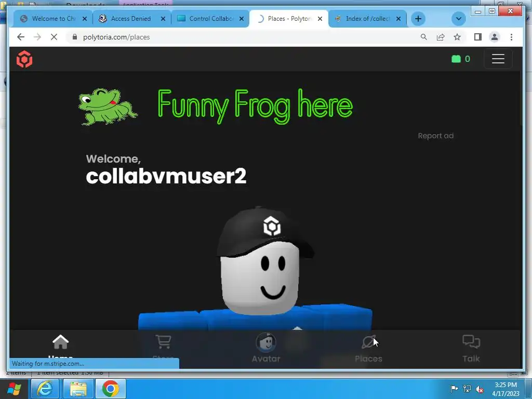This screenshot has width=532, height=399.
Task: Click the zoom magnifier icon in address bar
Action: [x=423, y=37]
